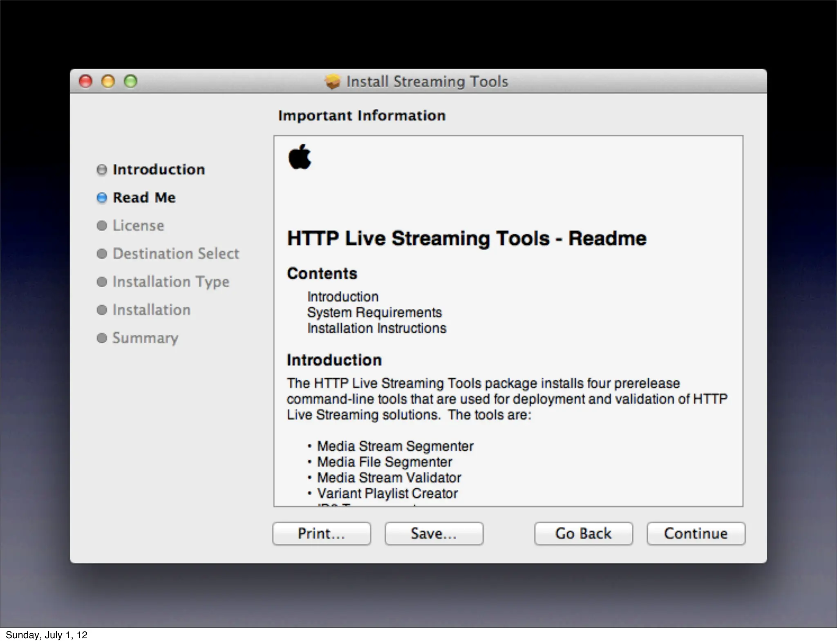Click the Installation Type step bullet

102,282
